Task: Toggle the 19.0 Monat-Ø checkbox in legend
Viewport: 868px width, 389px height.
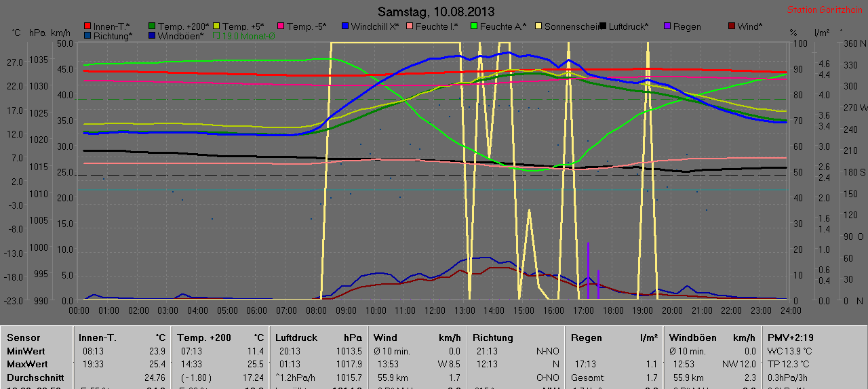Action: click(x=217, y=36)
